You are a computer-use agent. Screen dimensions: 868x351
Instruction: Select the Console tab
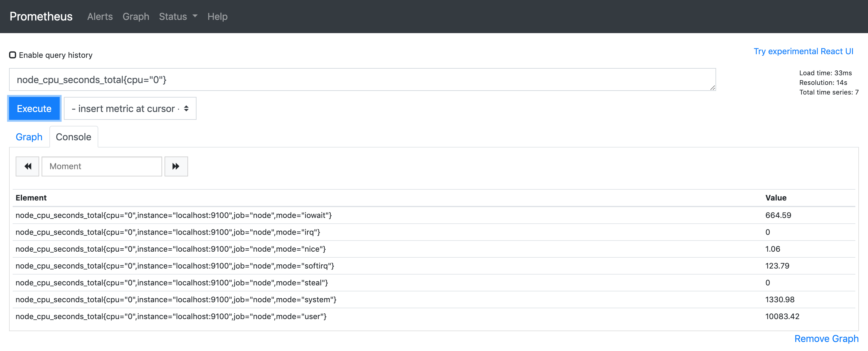[x=74, y=137]
